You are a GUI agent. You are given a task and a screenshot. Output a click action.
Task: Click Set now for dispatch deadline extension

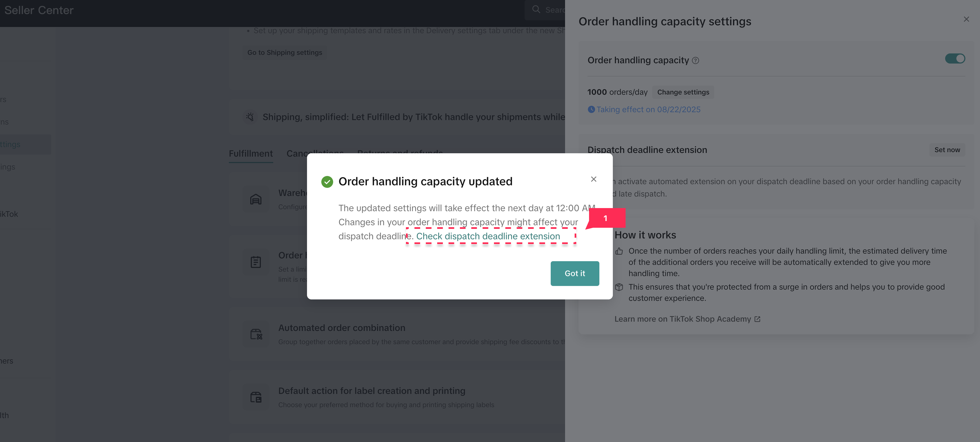tap(947, 150)
